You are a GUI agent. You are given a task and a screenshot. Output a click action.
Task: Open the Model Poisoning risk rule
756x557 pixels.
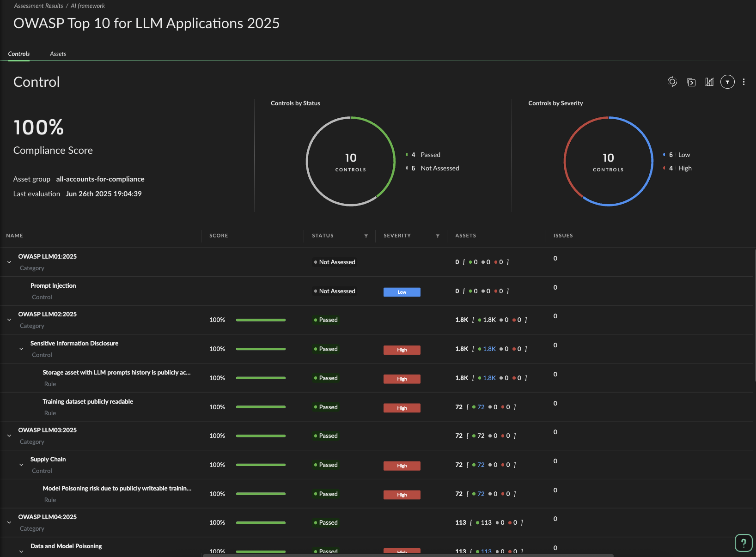[x=117, y=488]
